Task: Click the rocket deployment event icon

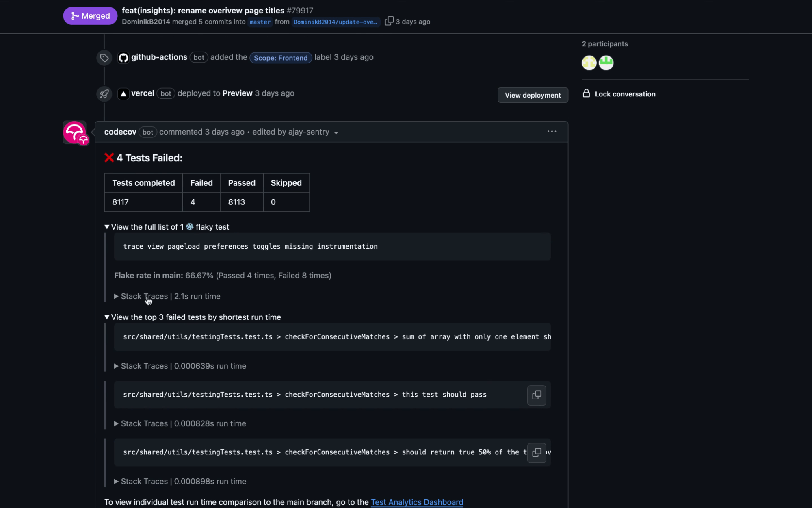Action: 104,93
